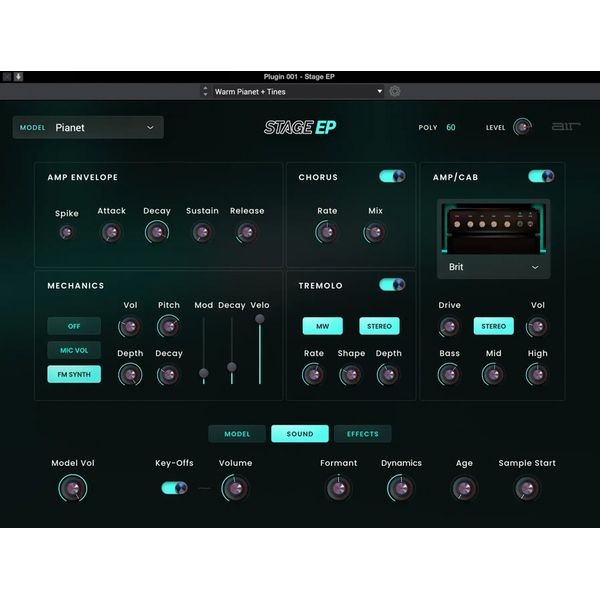
Task: Click the Spike knob in Amp Envelope
Action: [67, 232]
